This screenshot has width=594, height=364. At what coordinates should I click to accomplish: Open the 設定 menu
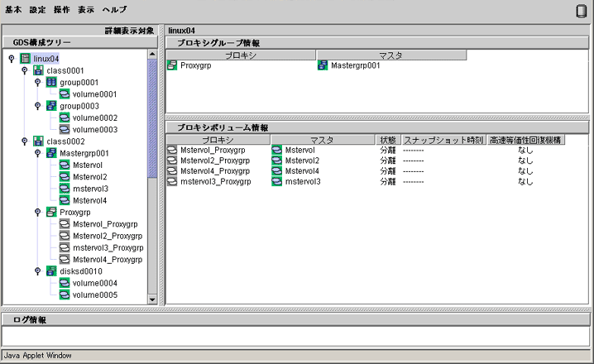click(37, 10)
